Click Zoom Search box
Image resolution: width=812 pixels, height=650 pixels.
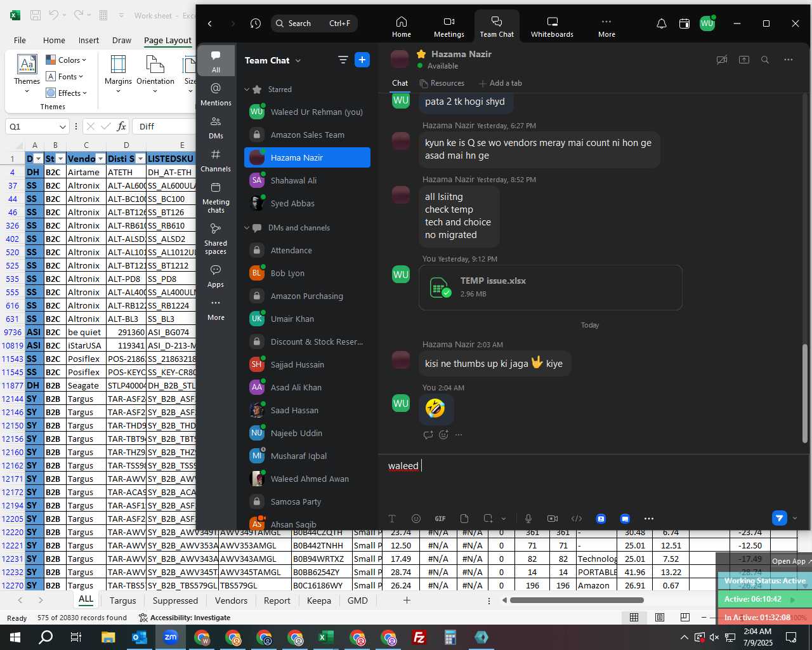[314, 23]
